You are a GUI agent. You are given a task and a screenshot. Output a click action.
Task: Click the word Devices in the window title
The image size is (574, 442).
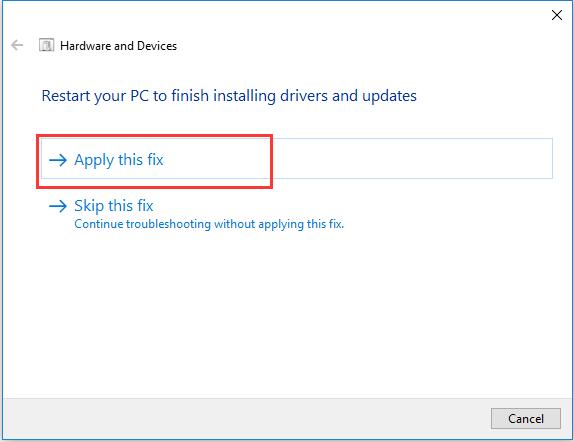coord(157,46)
